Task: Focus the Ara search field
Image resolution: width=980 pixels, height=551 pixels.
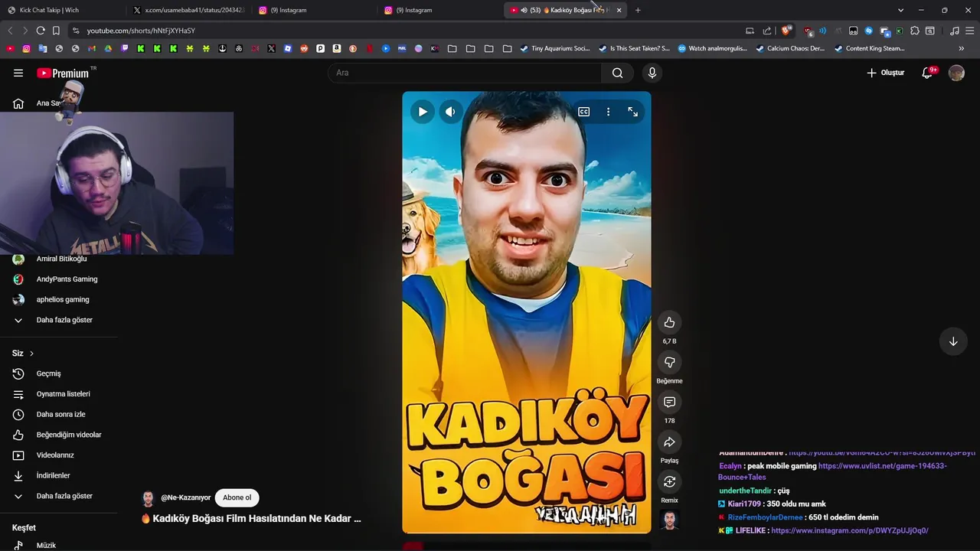Action: click(x=465, y=73)
